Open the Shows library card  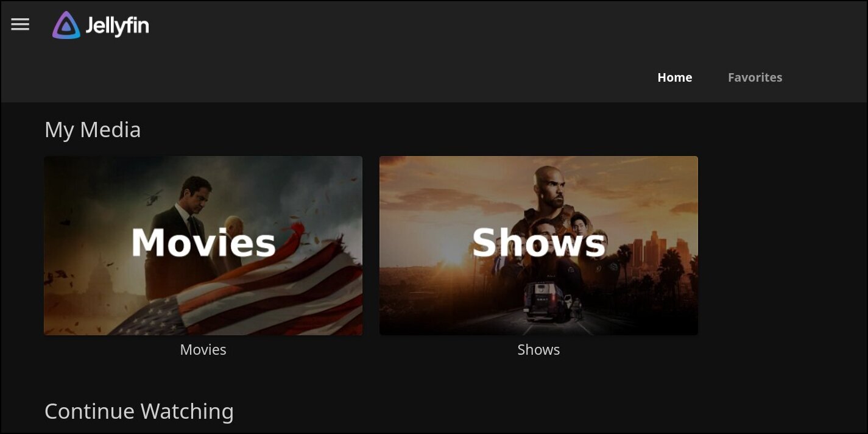click(538, 246)
